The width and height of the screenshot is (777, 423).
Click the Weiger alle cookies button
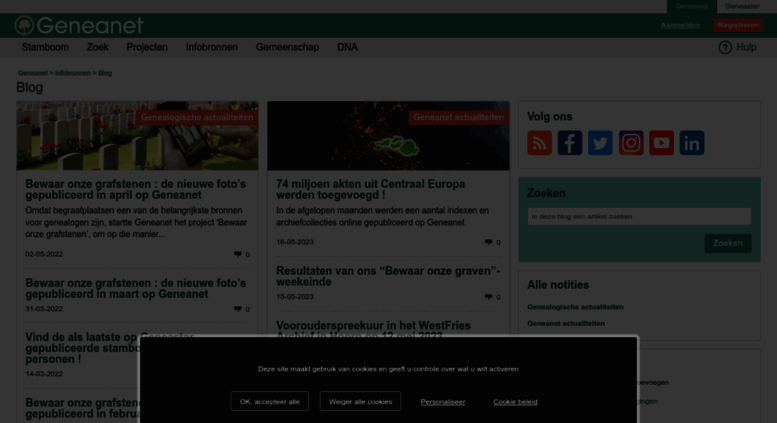point(360,402)
